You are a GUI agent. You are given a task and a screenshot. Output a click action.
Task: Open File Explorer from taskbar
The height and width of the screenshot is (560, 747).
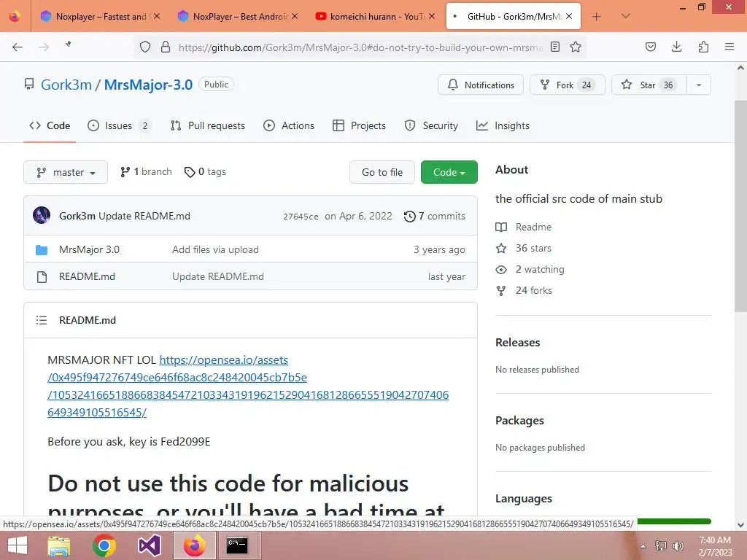(59, 545)
